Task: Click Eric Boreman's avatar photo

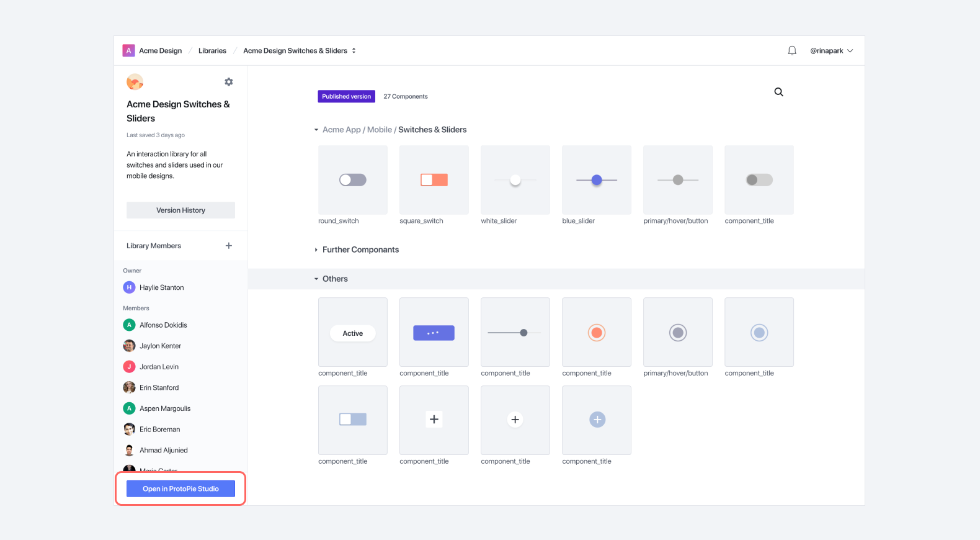Action: tap(129, 429)
